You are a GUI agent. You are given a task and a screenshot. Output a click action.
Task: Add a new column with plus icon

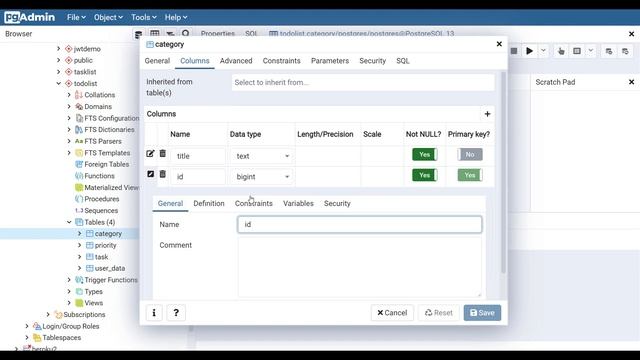[x=487, y=114]
